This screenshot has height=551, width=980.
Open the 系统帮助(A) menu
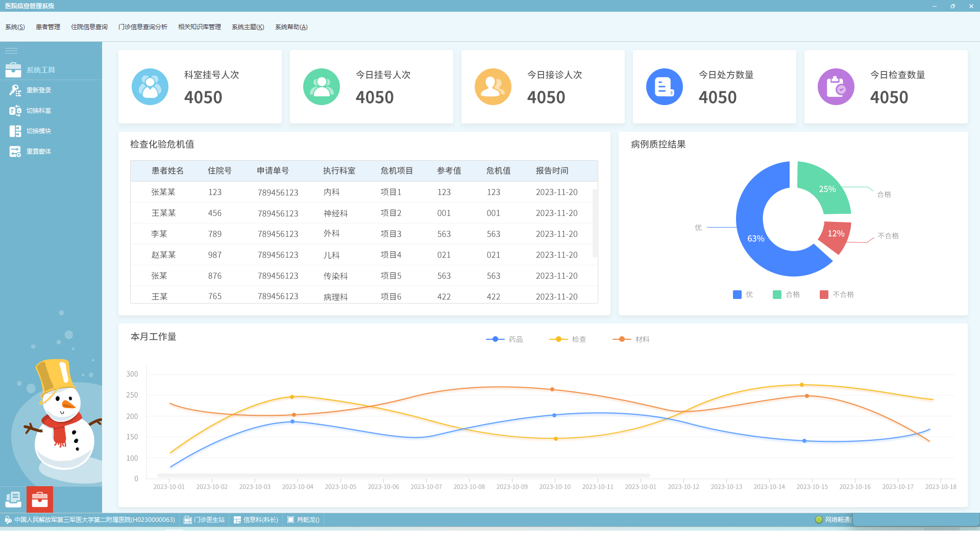(x=291, y=27)
